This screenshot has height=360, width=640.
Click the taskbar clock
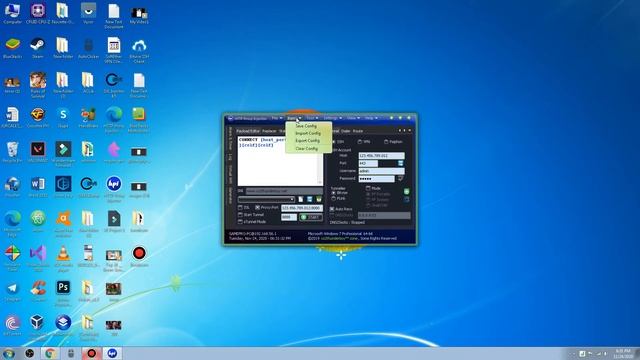tap(623, 353)
